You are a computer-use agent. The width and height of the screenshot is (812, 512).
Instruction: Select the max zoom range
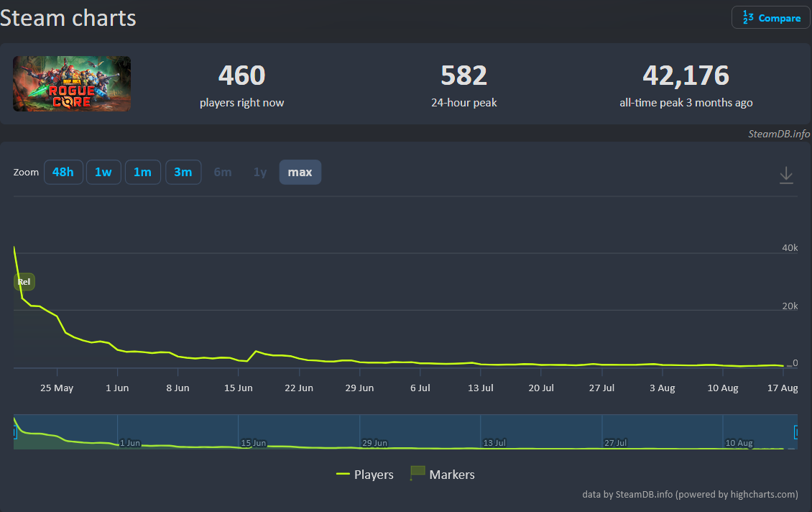point(300,172)
